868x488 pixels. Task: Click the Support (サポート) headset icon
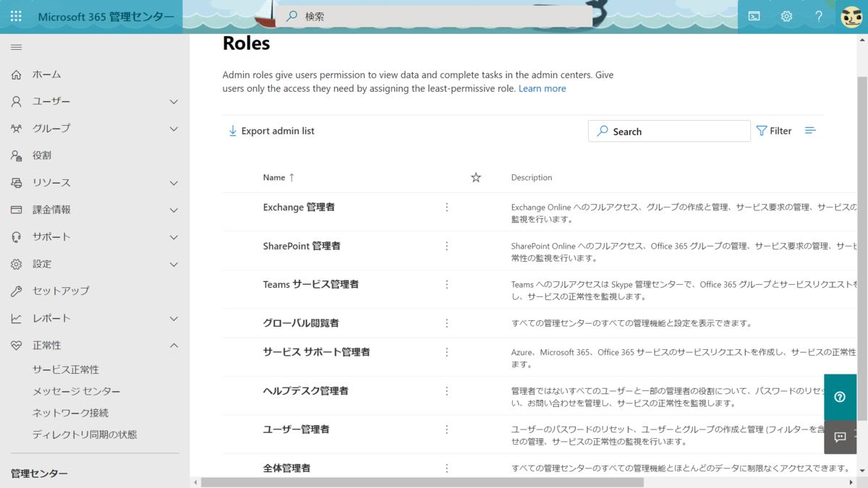[16, 237]
